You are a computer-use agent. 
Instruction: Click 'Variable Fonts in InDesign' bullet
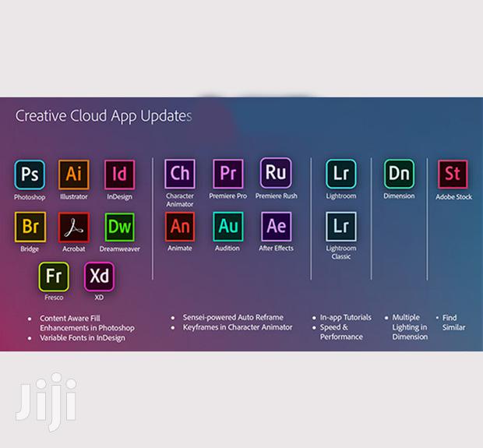pos(83,337)
